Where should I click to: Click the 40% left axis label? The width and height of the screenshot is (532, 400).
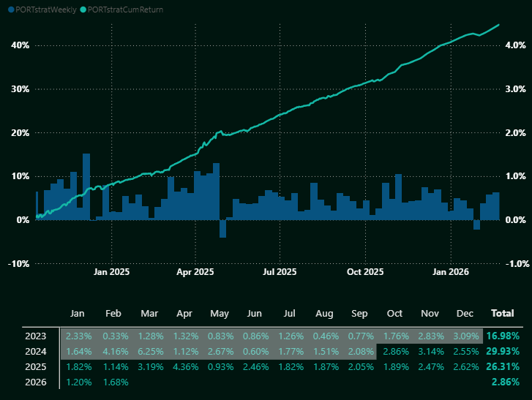[x=20, y=45]
